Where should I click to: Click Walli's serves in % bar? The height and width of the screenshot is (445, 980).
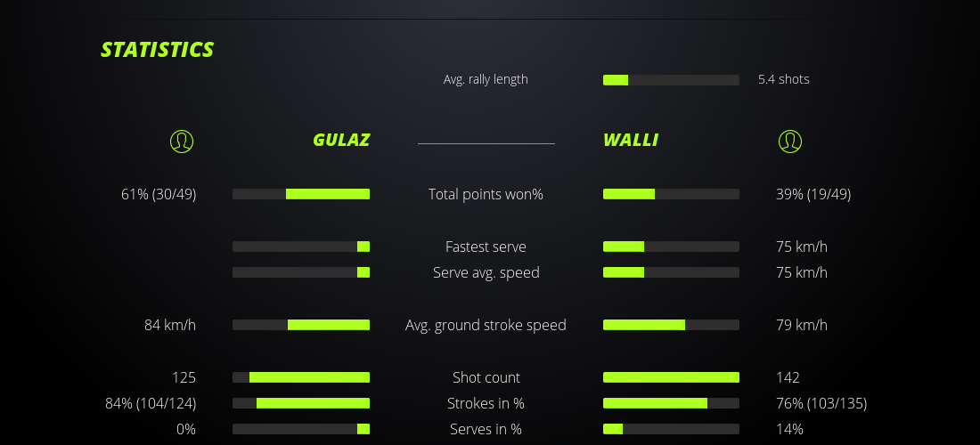[671, 429]
